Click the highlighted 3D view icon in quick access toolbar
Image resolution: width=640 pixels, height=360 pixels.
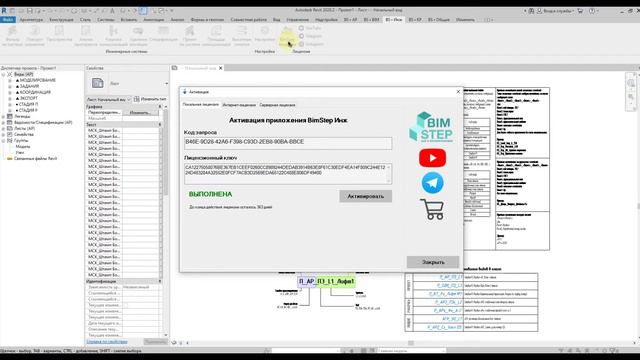143,11
